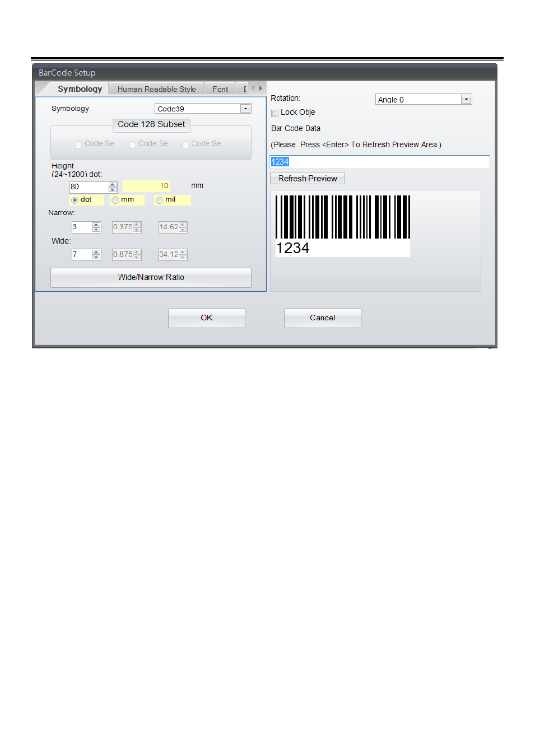The width and height of the screenshot is (535, 756).
Task: Click the Narrow 0.375 mm field
Action: 123,227
